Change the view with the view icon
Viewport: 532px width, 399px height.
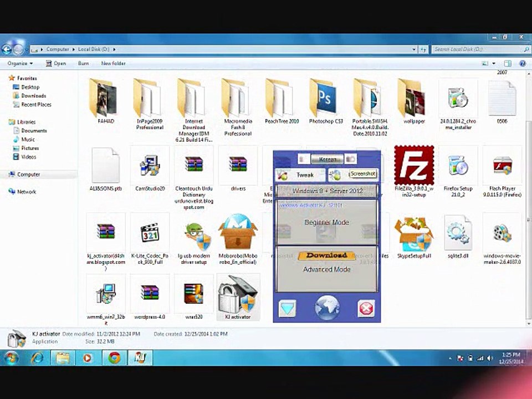pos(485,63)
